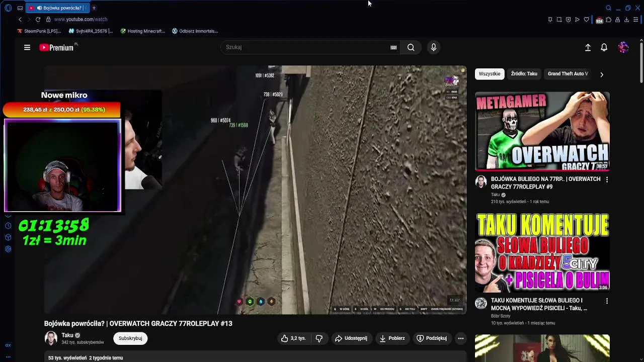Select the Źródło: Taku filter chip
This screenshot has height=362, width=644.
coord(524,74)
